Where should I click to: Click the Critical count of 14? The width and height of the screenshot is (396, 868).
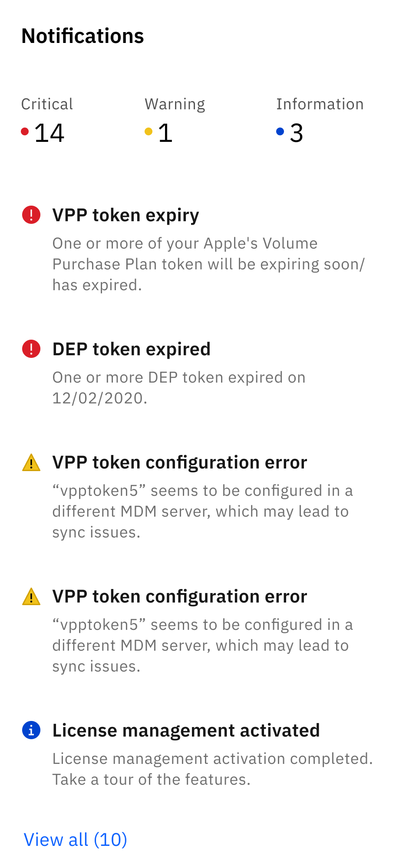click(x=49, y=133)
